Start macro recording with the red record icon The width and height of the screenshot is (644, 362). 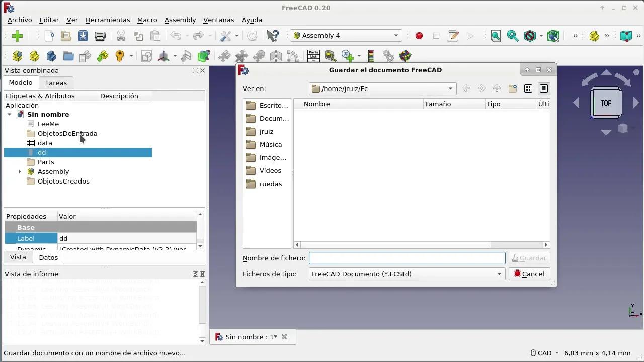(x=419, y=36)
